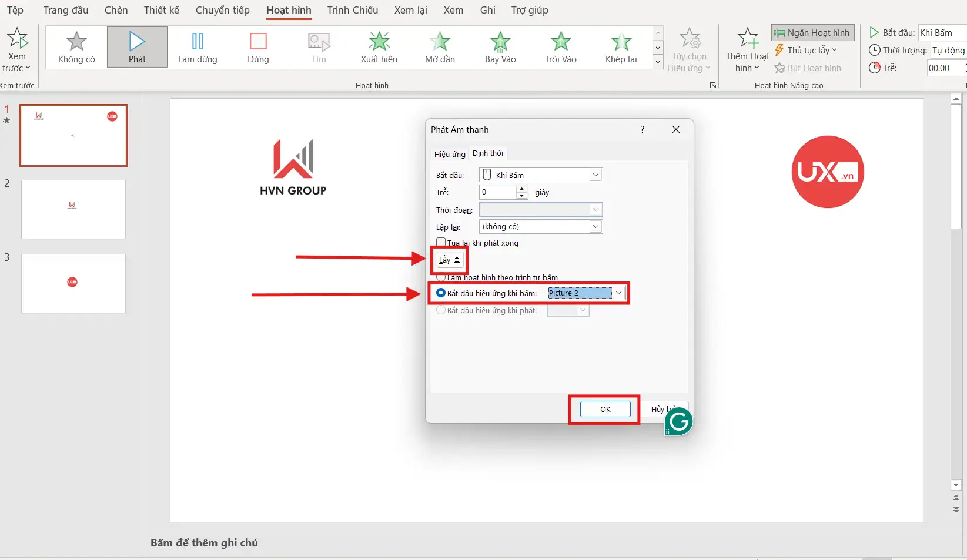This screenshot has width=967, height=560.
Task: Enable Tua lại khi phát xong checkbox
Action: [x=441, y=242]
